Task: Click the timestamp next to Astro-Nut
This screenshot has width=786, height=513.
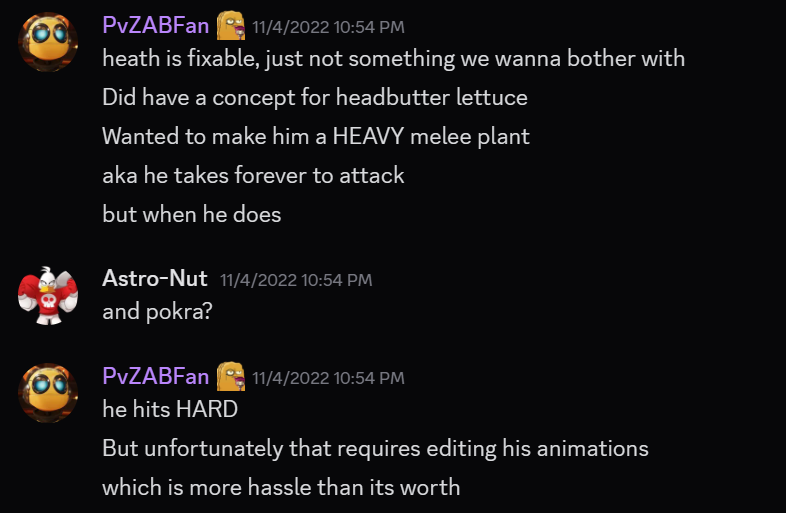Action: click(296, 280)
